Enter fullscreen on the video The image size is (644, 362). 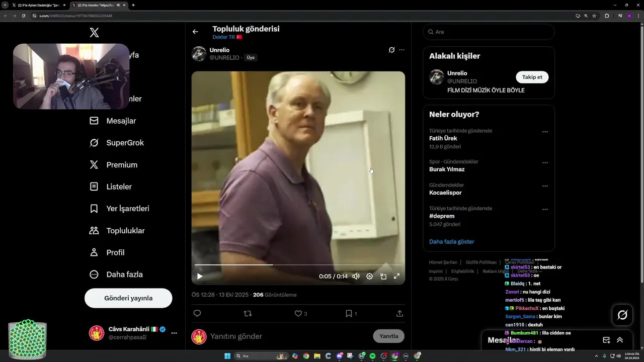click(x=396, y=276)
